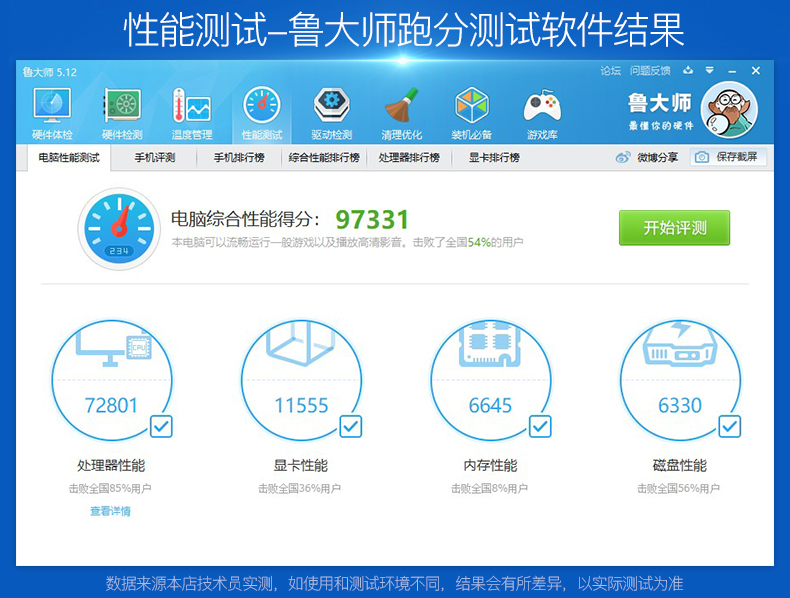Click 击败全国8%用户 text
Viewport: 790px width, 598px height.
[489, 488]
